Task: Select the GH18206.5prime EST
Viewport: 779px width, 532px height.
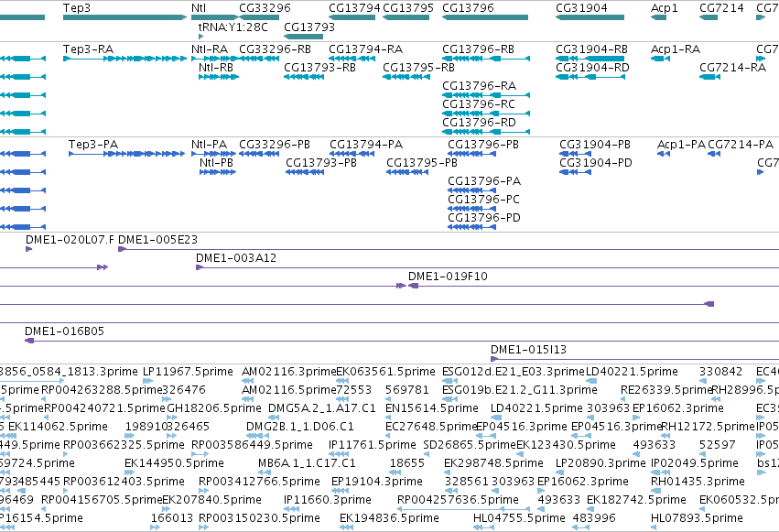Action: click(x=170, y=418)
